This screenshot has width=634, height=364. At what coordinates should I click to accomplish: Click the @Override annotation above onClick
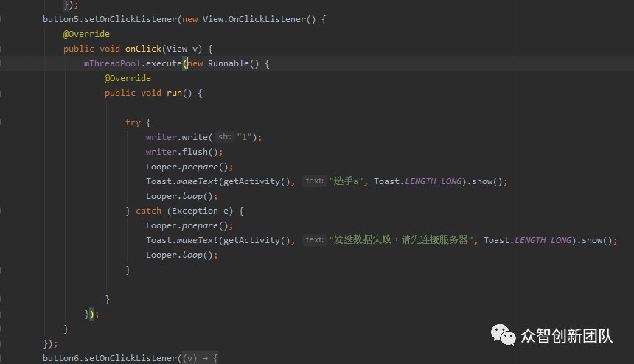click(86, 34)
